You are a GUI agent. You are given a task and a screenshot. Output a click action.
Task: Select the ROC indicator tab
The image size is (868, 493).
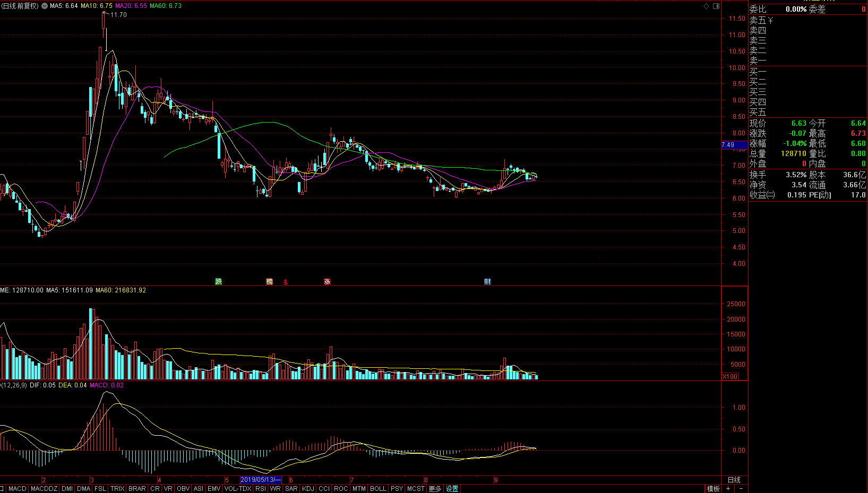341,489
